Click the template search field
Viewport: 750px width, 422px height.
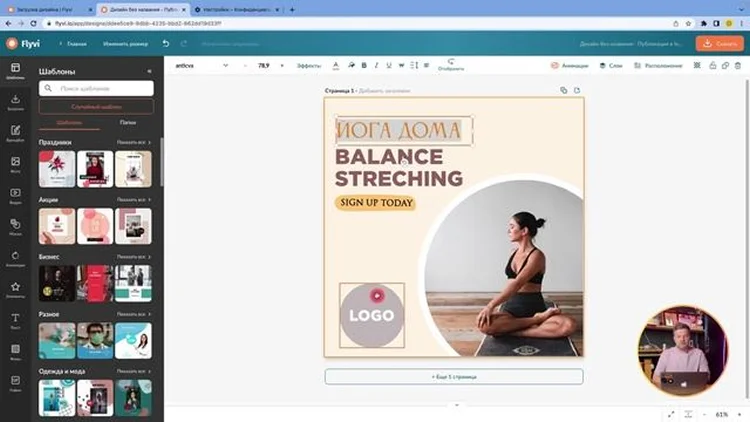[96, 88]
